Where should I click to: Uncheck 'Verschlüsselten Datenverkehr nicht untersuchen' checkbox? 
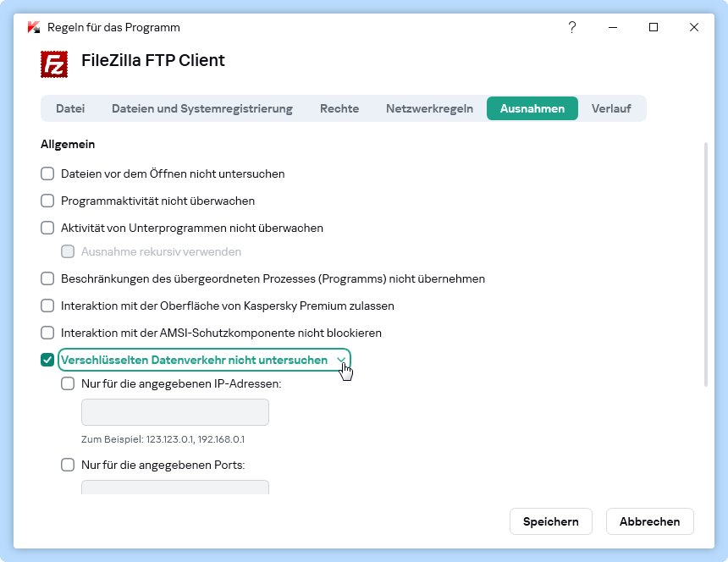coord(48,361)
